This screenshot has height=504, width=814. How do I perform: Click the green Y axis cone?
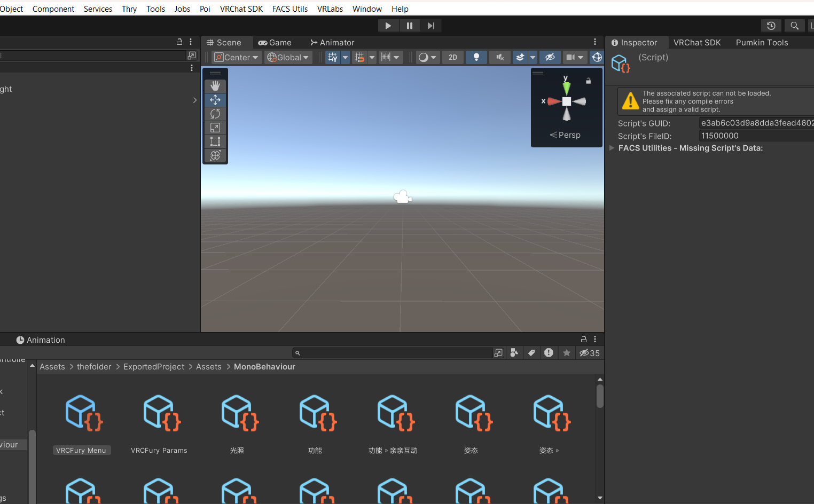click(566, 87)
